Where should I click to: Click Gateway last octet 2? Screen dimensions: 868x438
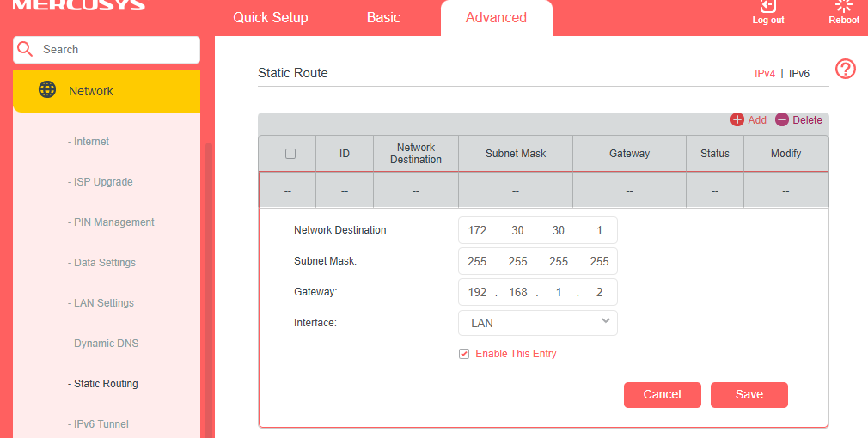click(599, 292)
